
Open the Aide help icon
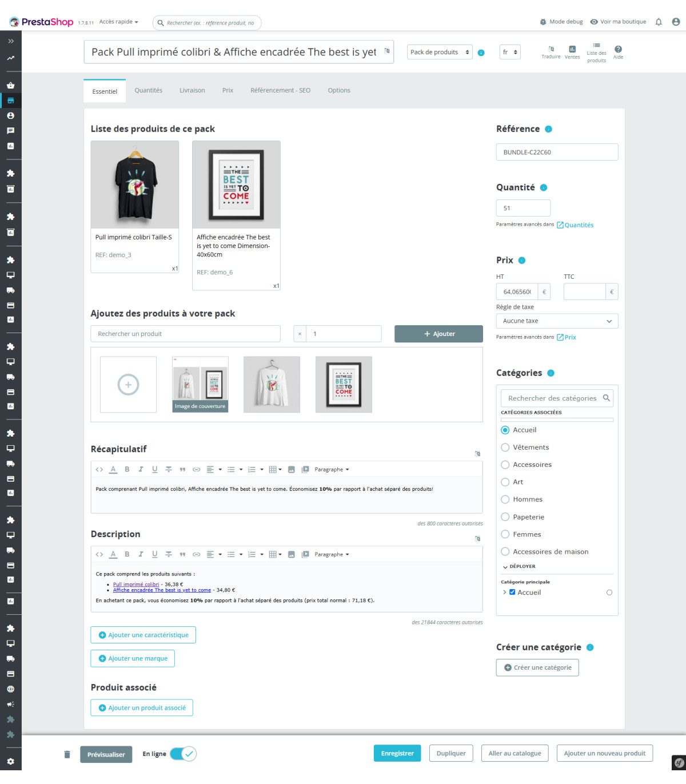(618, 50)
